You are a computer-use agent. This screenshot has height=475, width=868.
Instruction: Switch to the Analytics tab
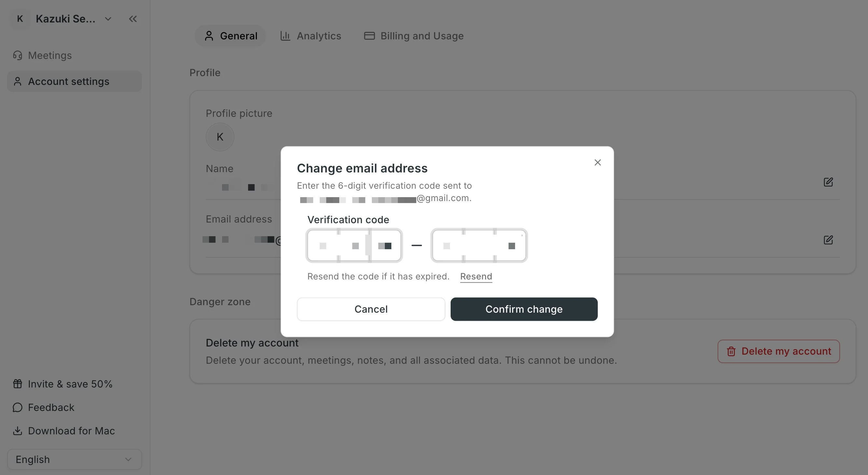[311, 36]
